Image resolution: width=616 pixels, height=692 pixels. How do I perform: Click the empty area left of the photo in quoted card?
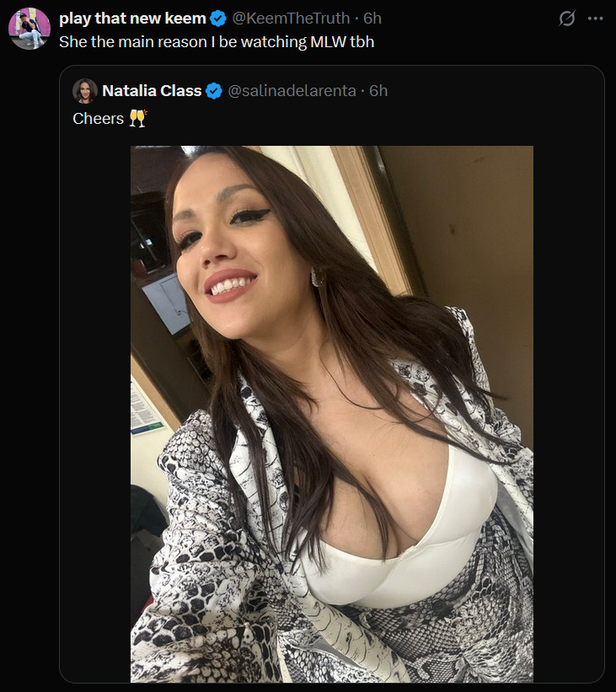[95, 414]
